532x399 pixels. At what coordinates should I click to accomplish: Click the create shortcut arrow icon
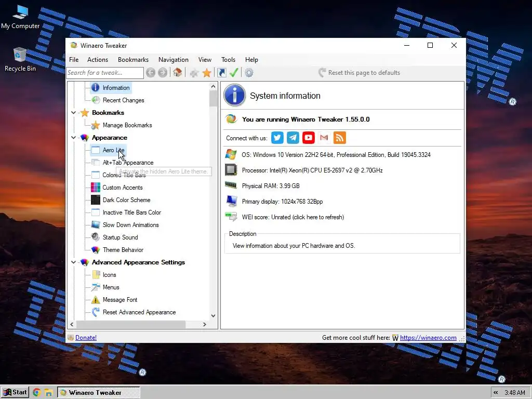point(222,73)
